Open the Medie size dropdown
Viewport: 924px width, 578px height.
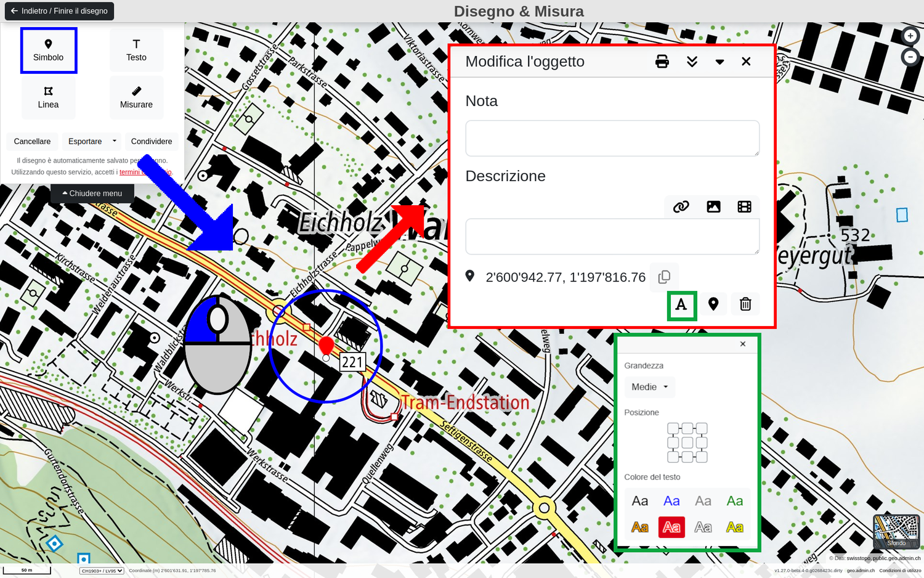pos(649,387)
